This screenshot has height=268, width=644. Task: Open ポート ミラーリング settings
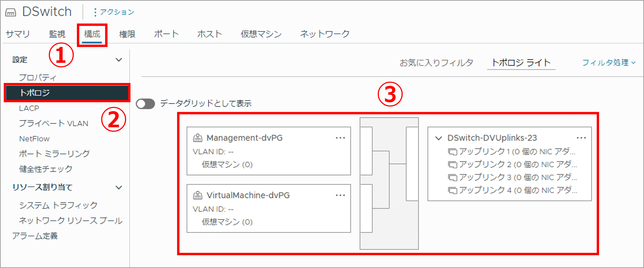tap(54, 154)
